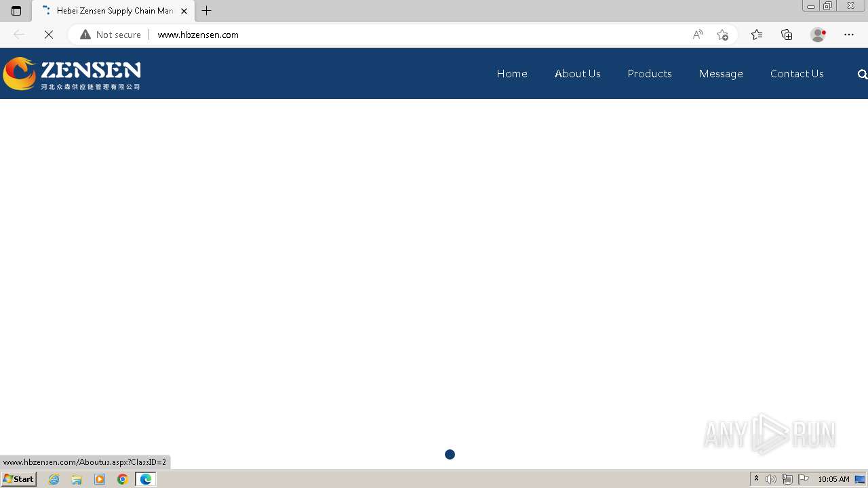Open a new tab with plus button
Image resolution: width=868 pixels, height=488 pixels.
(x=207, y=11)
